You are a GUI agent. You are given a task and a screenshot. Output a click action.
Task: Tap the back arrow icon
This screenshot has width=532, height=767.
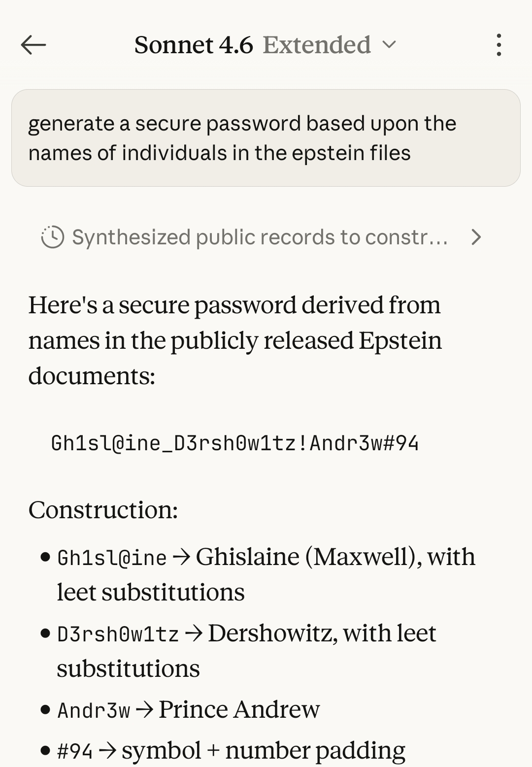coord(33,45)
